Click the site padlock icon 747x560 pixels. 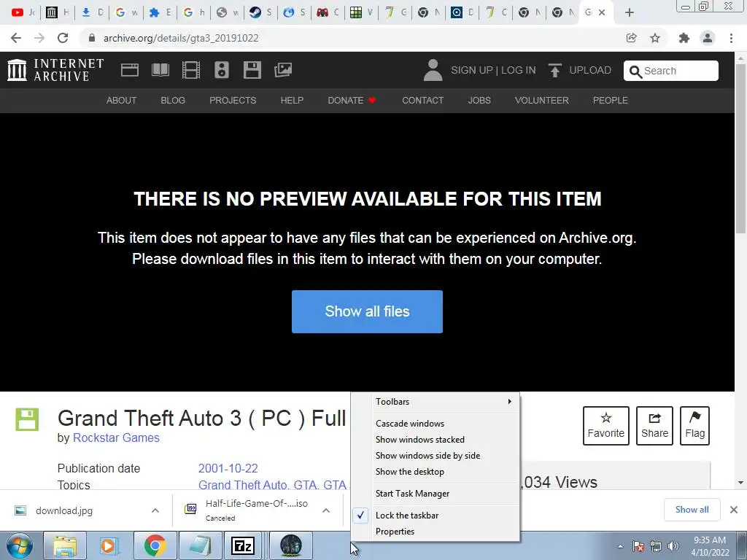92,38
